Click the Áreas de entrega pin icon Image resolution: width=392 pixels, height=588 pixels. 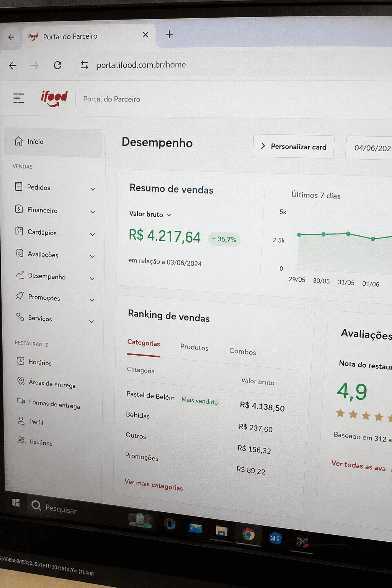(x=21, y=381)
